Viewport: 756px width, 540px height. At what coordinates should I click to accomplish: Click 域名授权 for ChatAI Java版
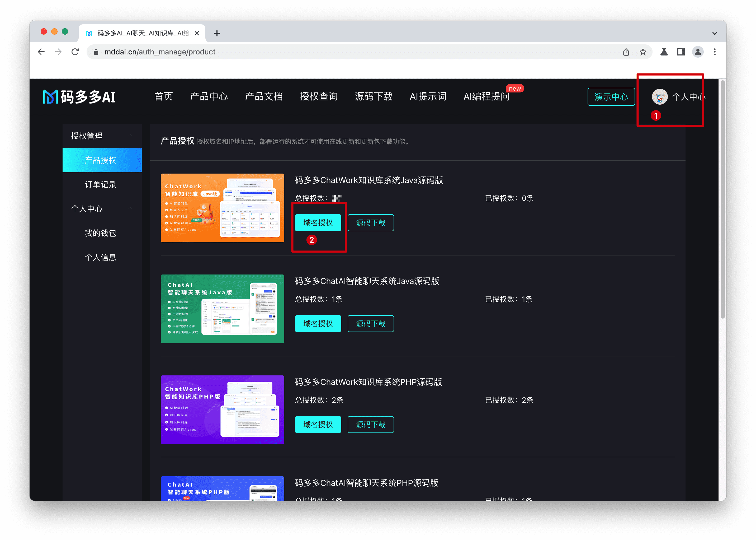click(318, 324)
